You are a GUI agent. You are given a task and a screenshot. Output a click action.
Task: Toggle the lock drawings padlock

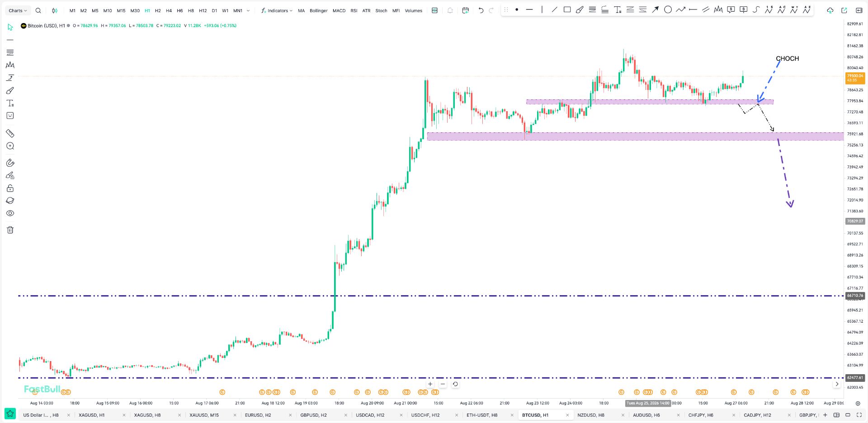(10, 188)
